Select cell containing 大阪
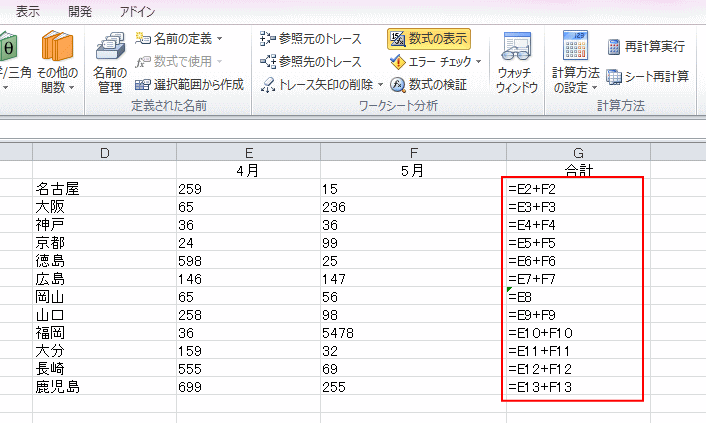The height and width of the screenshot is (423, 706). coord(104,206)
